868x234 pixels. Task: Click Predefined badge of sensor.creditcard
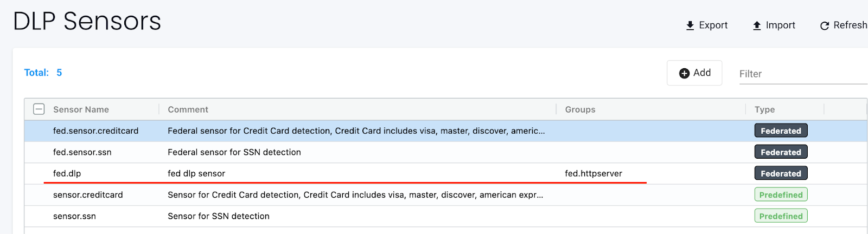[x=781, y=195]
